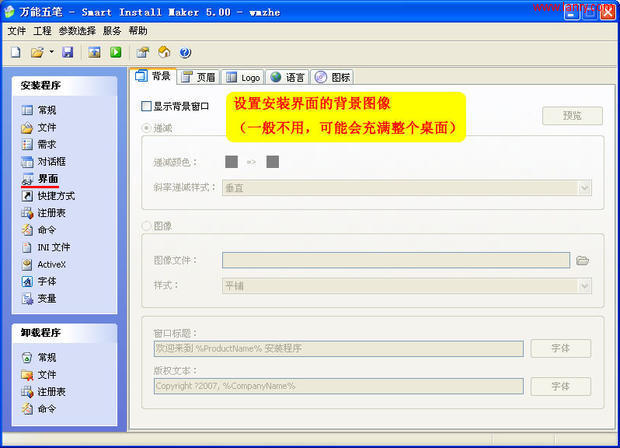Open the 参数选择 menu

pyautogui.click(x=77, y=31)
